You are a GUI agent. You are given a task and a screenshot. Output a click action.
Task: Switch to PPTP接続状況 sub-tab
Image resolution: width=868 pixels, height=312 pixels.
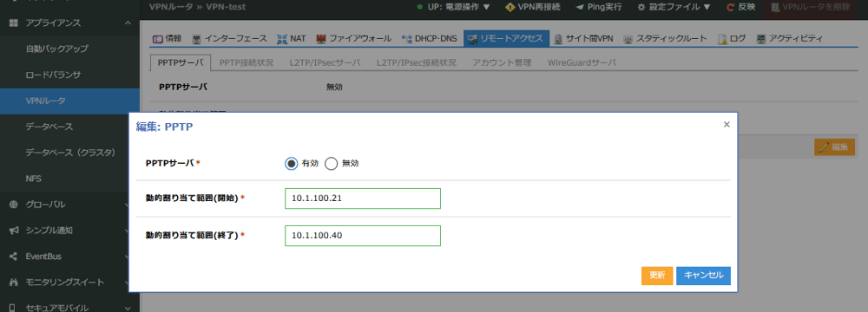coord(247,62)
